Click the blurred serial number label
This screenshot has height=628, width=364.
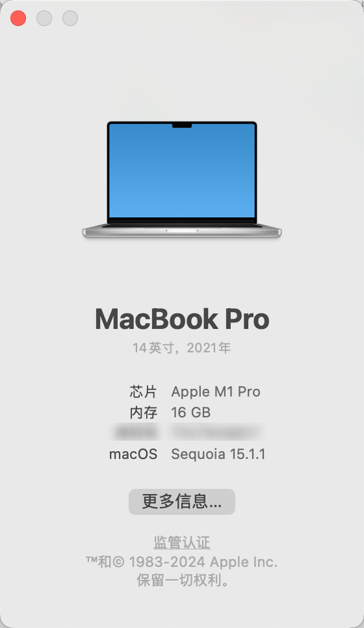coord(135,432)
